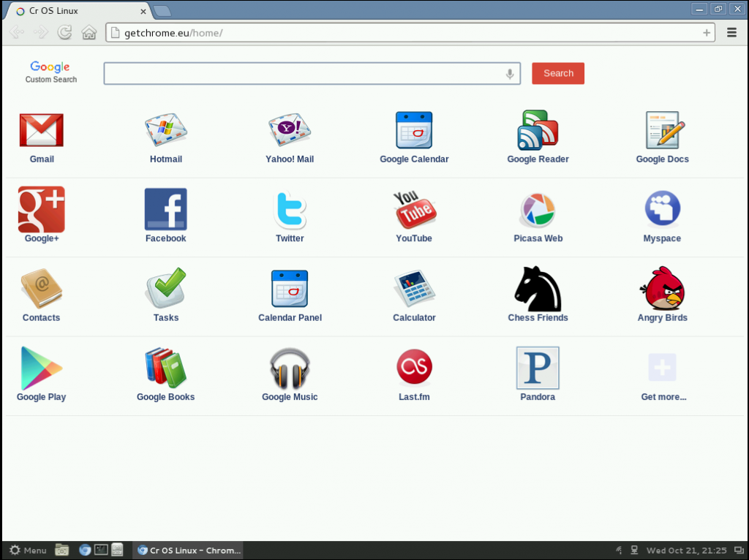Launch the Twitter bird icon

(x=290, y=209)
